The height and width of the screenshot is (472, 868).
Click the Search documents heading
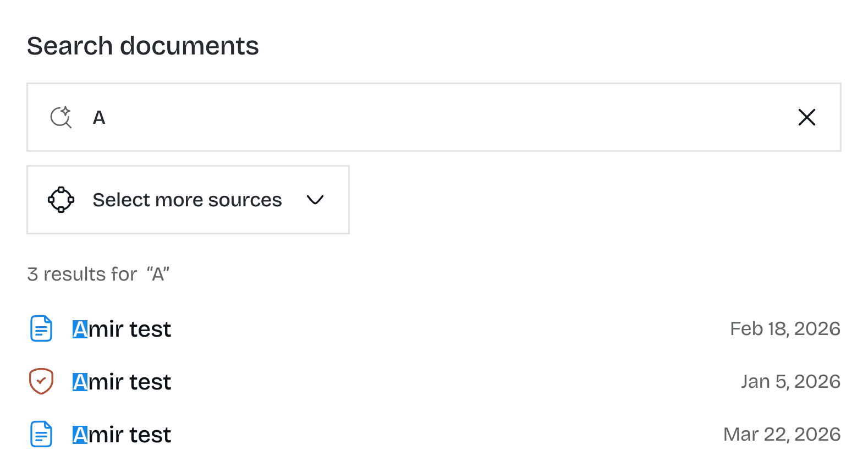pyautogui.click(x=143, y=46)
